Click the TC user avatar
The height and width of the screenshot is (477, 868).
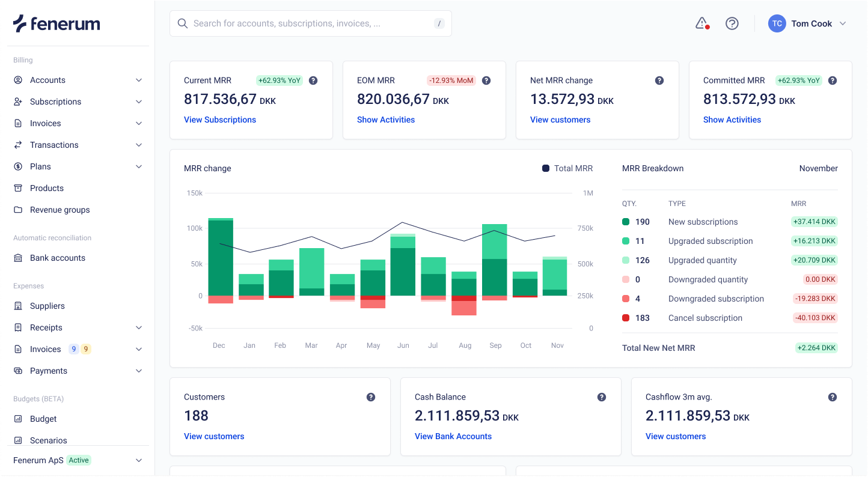click(x=777, y=23)
